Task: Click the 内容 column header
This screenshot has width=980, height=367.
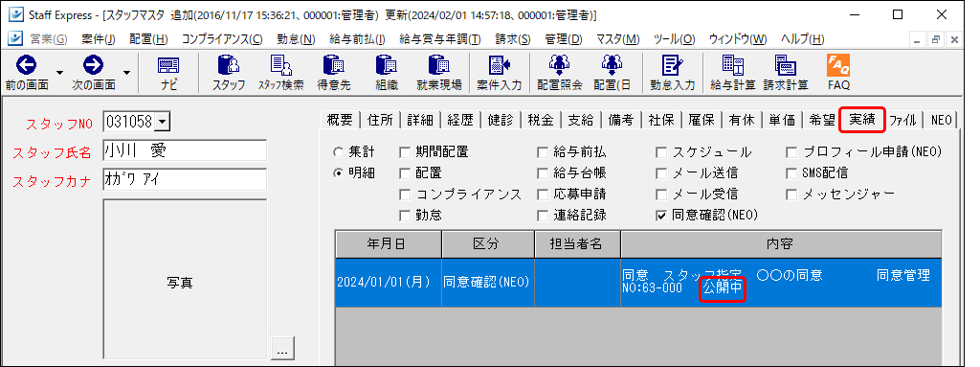Action: (781, 244)
